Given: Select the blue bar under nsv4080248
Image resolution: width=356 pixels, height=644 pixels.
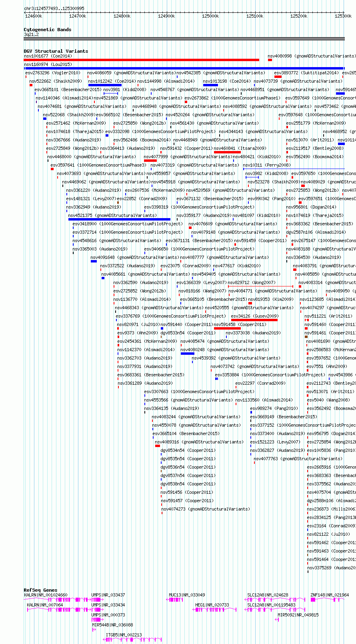Looking at the screenshot, I should coord(188,354).
